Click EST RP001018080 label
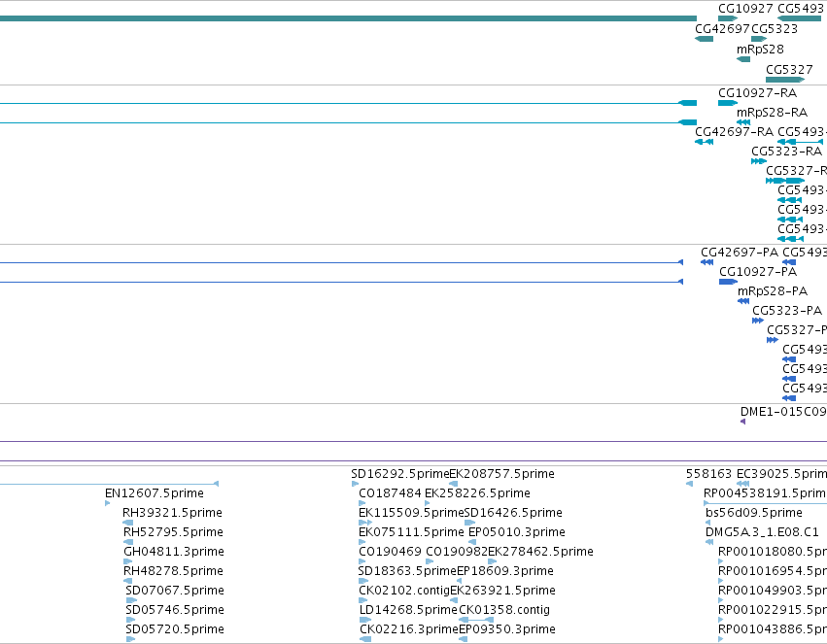 (x=773, y=553)
